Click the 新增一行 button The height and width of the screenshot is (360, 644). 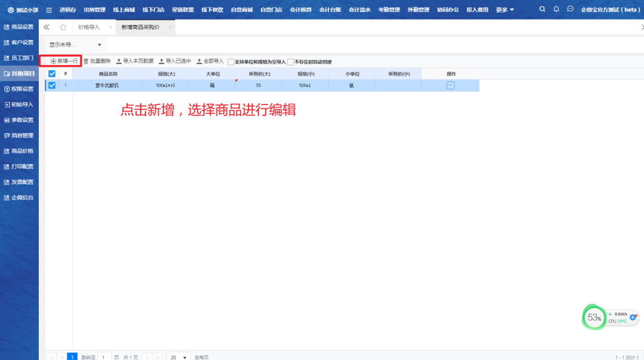pos(64,61)
